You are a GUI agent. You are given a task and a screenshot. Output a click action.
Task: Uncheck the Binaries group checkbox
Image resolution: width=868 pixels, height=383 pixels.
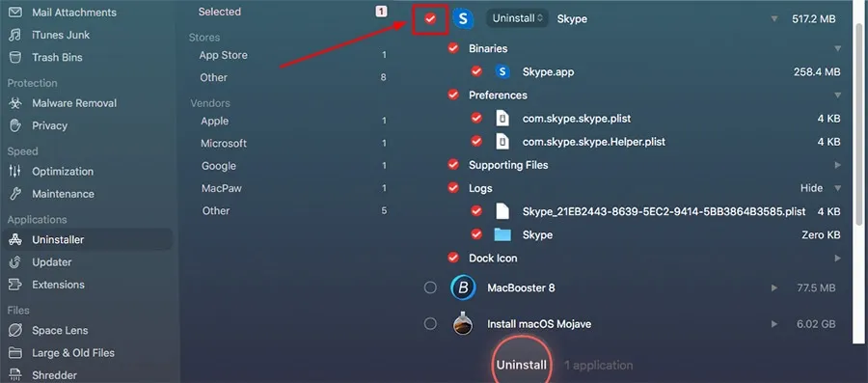[453, 48]
